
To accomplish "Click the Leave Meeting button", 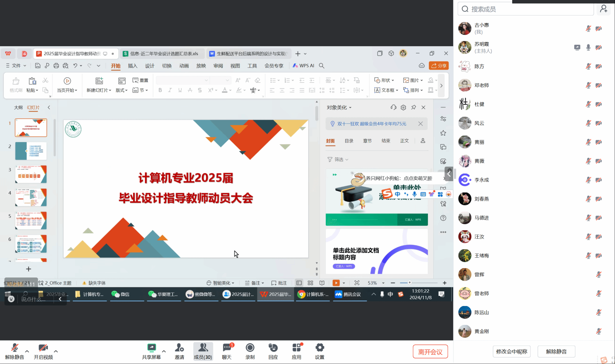I will [430, 352].
